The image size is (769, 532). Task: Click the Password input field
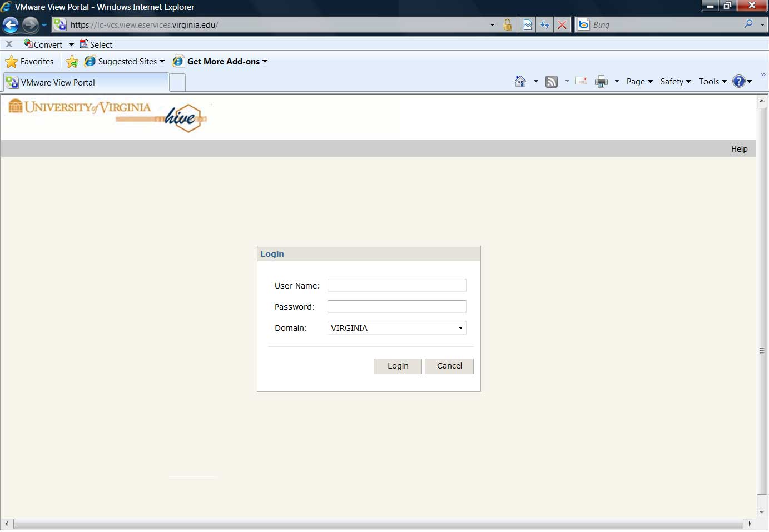tap(396, 306)
